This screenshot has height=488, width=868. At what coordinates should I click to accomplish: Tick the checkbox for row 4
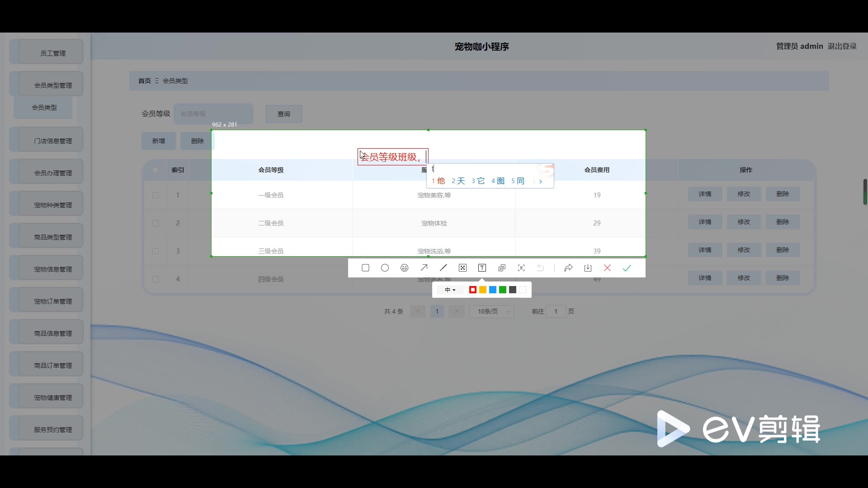pyautogui.click(x=156, y=279)
